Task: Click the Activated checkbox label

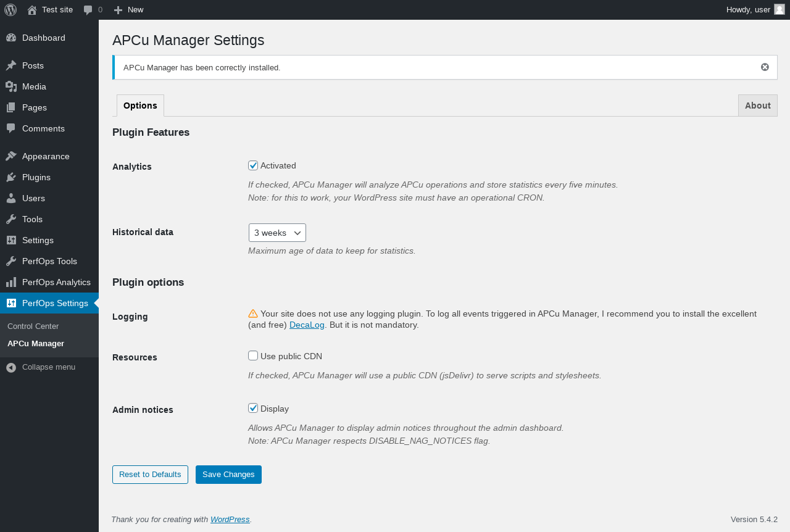Action: pos(278,165)
